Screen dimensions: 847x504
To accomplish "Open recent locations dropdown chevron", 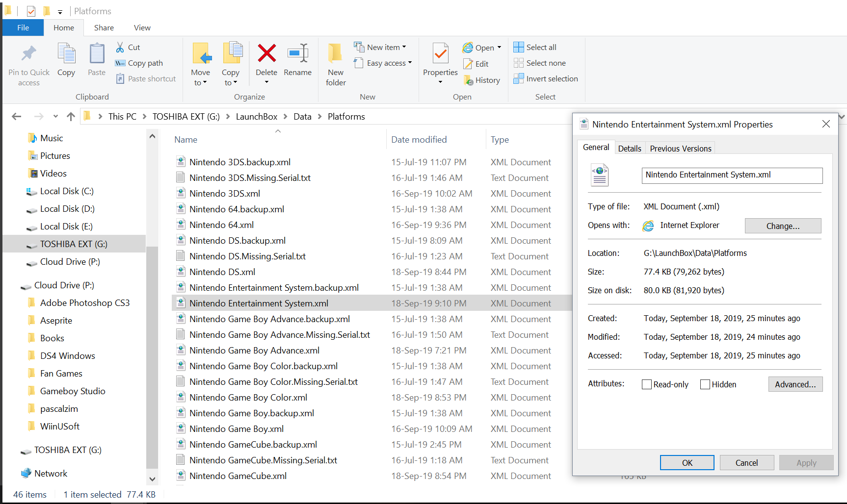I will [x=55, y=117].
